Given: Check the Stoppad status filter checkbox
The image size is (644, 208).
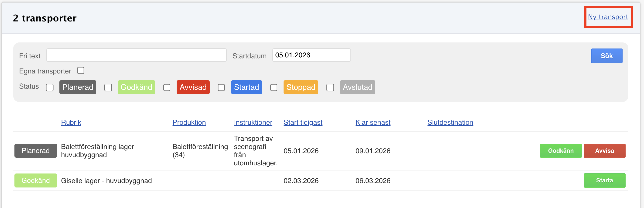Looking at the screenshot, I should point(274,87).
